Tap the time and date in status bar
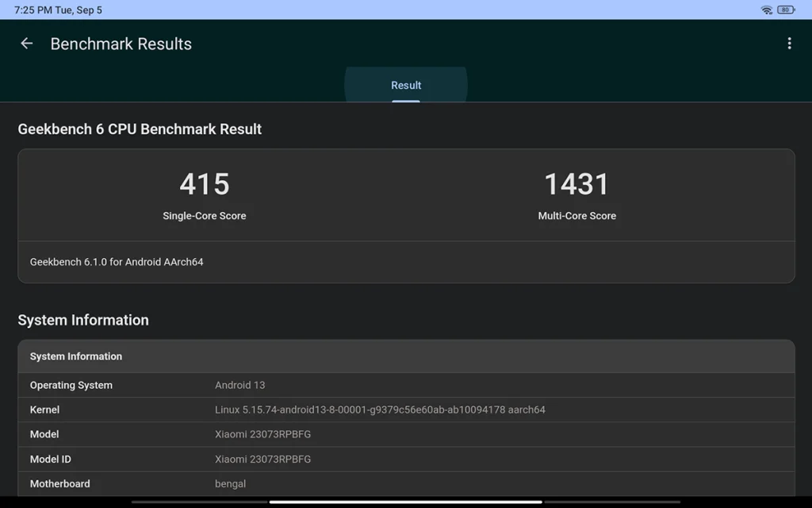 tap(58, 10)
